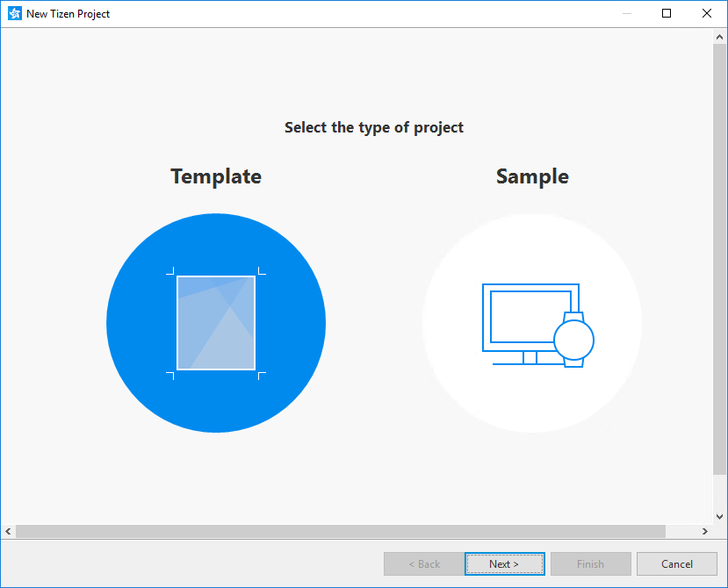
Task: Click the disabled Finish button
Action: click(590, 563)
